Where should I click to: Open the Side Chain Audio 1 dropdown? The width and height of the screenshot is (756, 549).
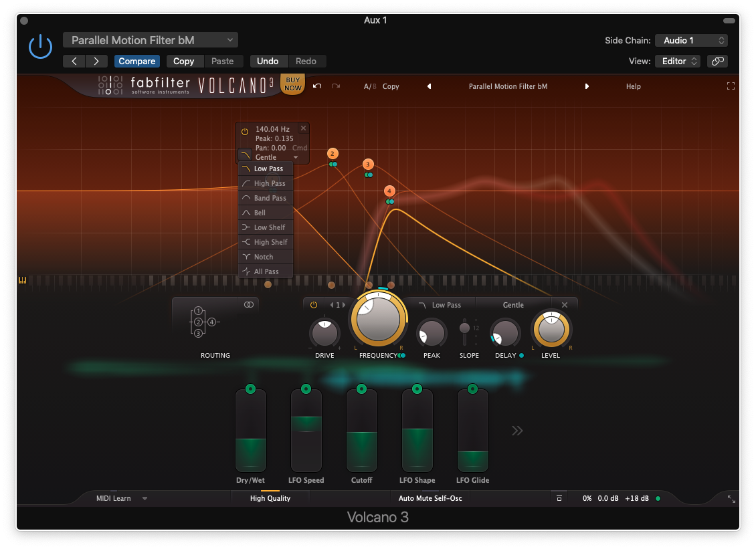click(x=691, y=40)
